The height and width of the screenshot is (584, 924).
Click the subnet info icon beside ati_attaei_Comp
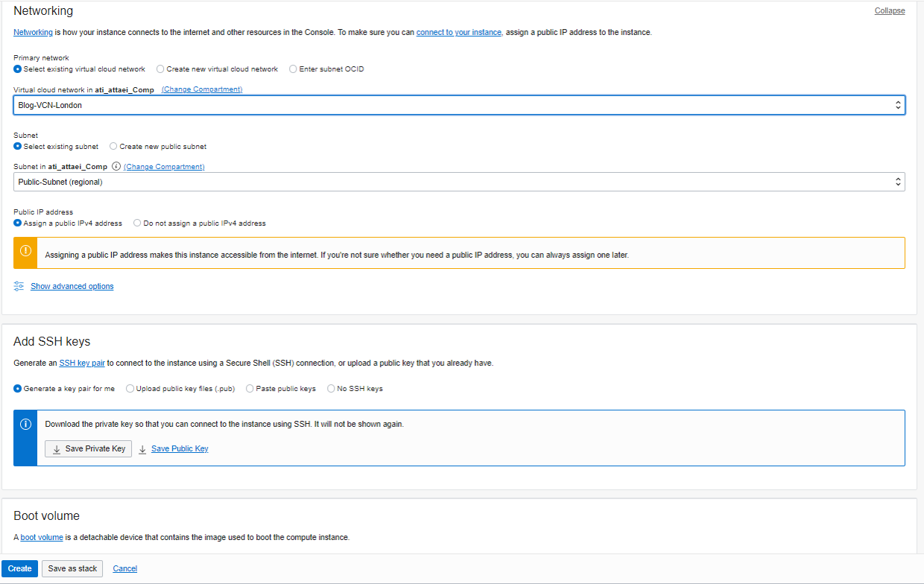[116, 167]
